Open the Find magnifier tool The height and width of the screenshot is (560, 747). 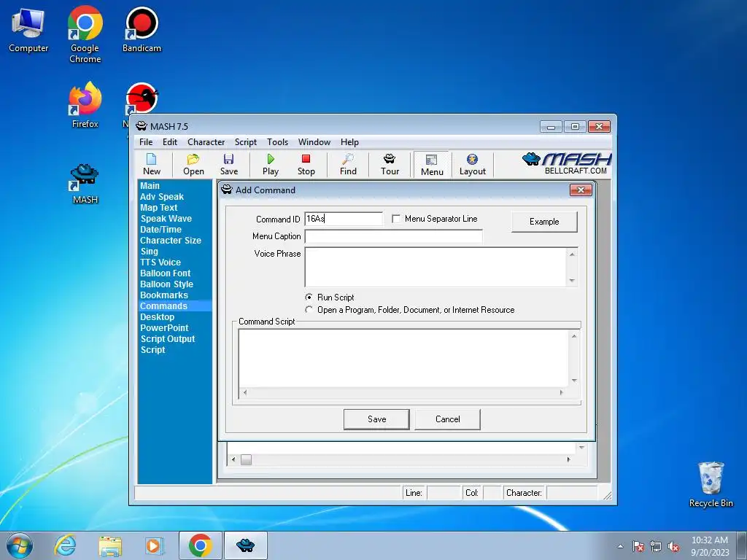348,164
